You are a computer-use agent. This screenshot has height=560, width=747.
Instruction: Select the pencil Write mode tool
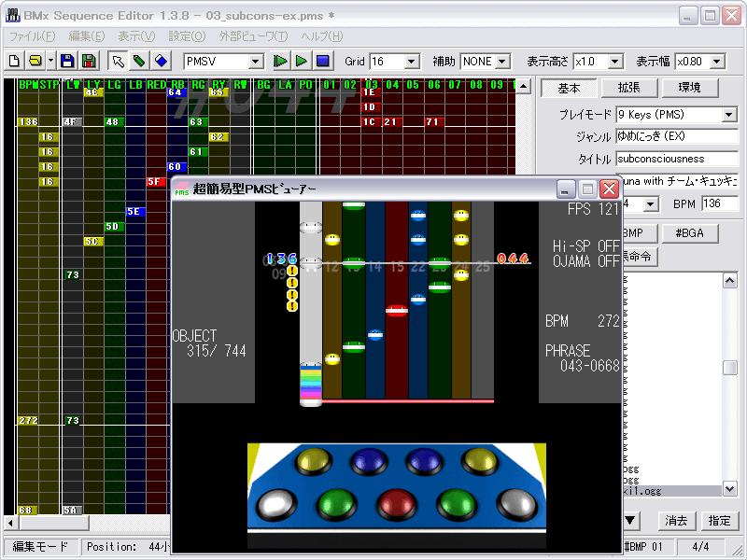(139, 62)
